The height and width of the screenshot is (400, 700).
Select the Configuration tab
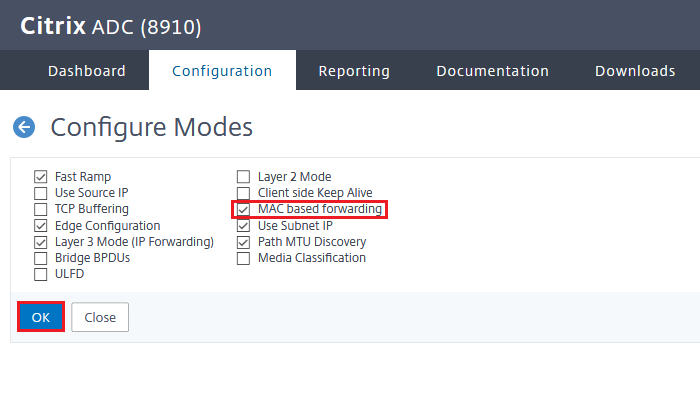(222, 71)
